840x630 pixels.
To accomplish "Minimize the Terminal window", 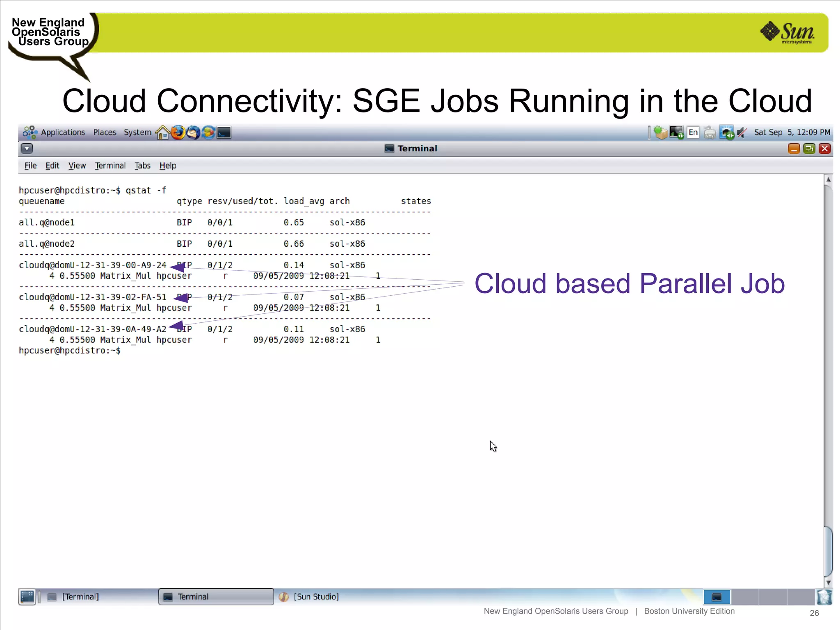I will point(794,148).
